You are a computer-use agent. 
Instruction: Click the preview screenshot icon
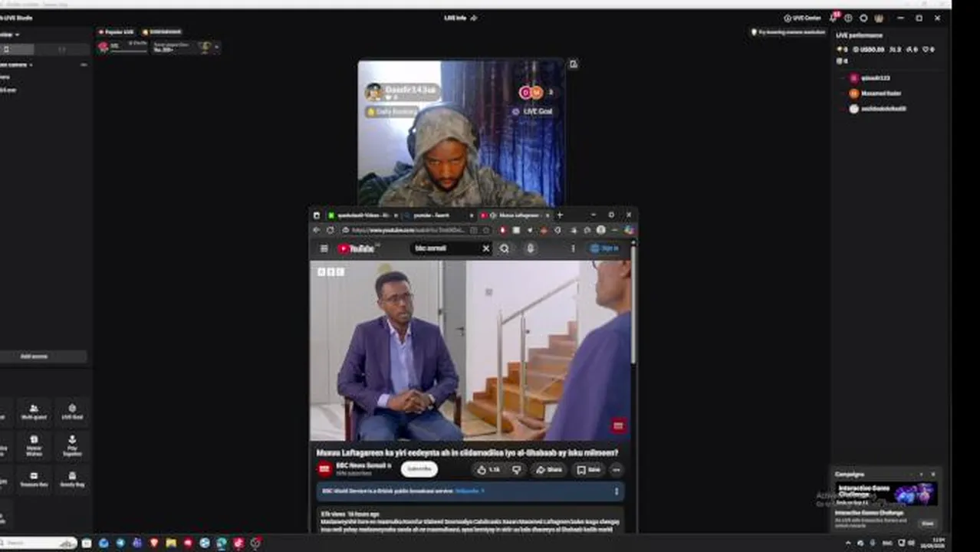tap(573, 64)
